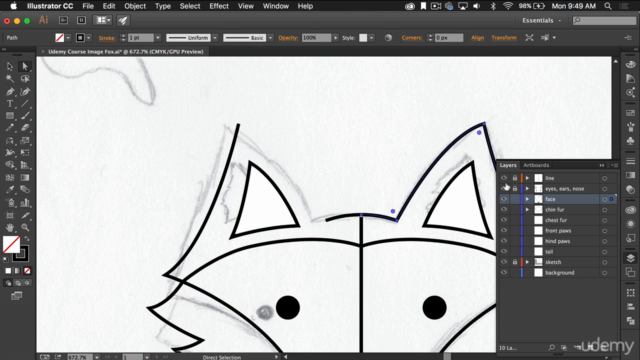The image size is (640, 360).
Task: Switch to the Artboards tab
Action: point(536,165)
